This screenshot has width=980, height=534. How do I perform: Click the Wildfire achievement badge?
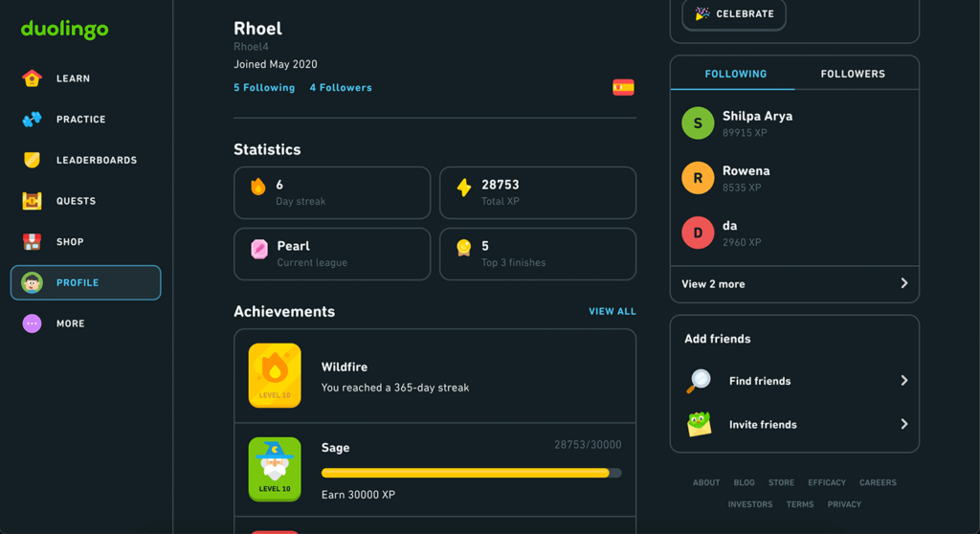(x=275, y=375)
